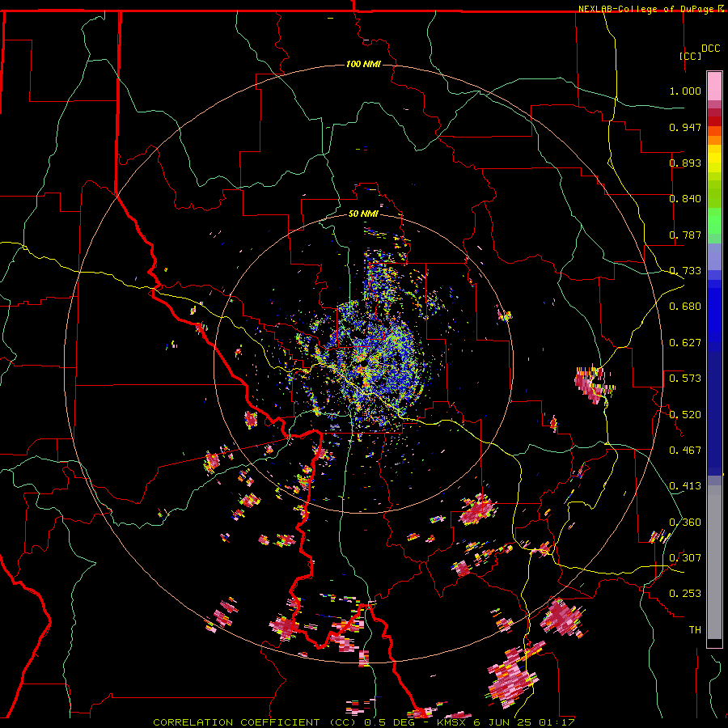
Task: Click the 0.787 scale value
Action: (x=685, y=235)
